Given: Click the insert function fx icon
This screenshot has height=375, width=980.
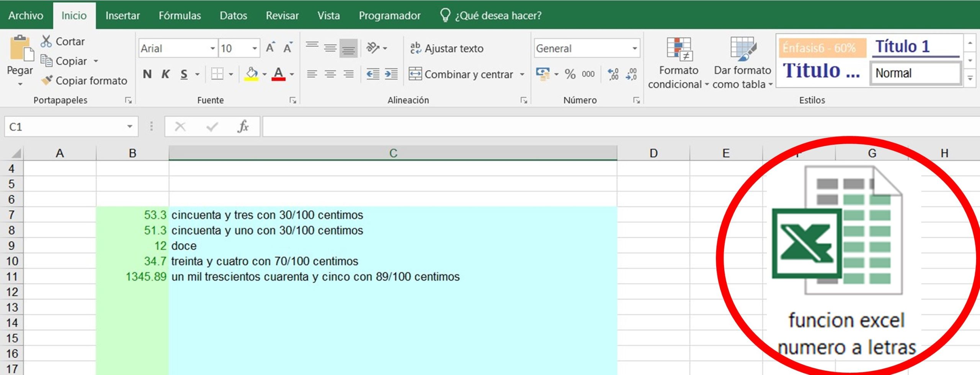Looking at the screenshot, I should 243,126.
